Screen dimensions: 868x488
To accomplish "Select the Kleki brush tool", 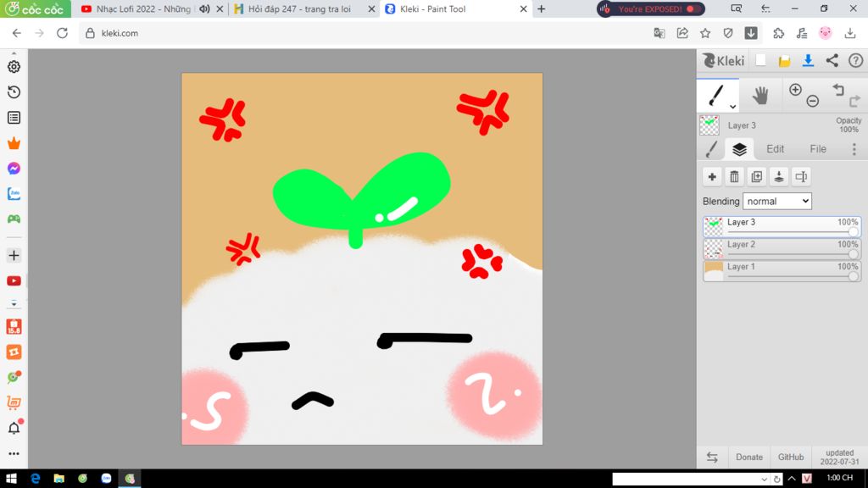I will click(x=715, y=95).
